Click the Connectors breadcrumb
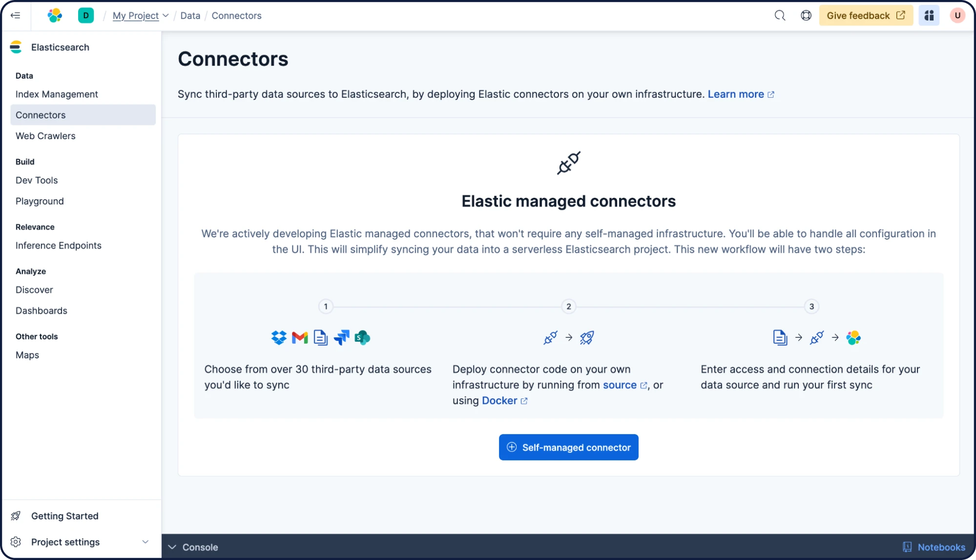This screenshot has height=560, width=976. [x=236, y=16]
